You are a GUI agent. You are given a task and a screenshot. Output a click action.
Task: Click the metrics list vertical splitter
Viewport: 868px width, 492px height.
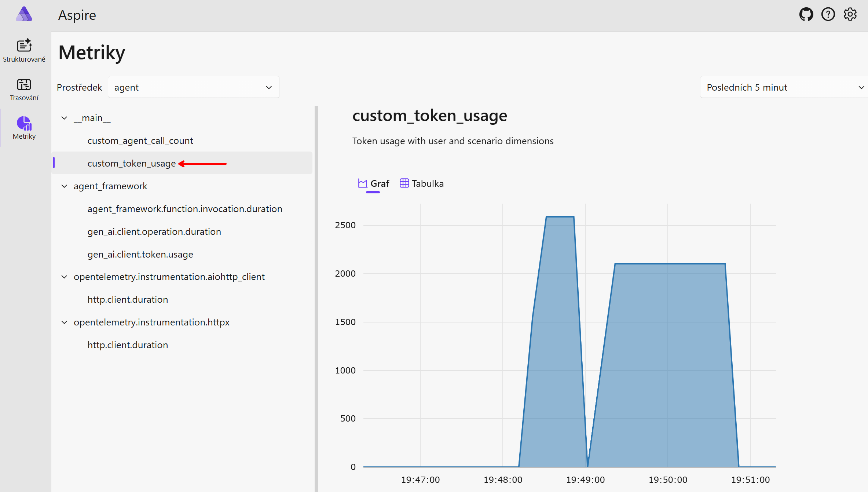click(x=316, y=294)
